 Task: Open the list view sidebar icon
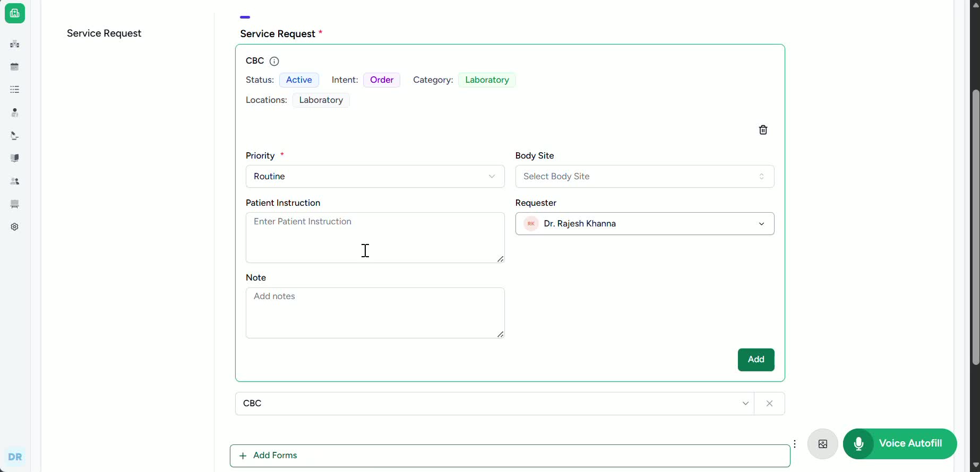[15, 90]
